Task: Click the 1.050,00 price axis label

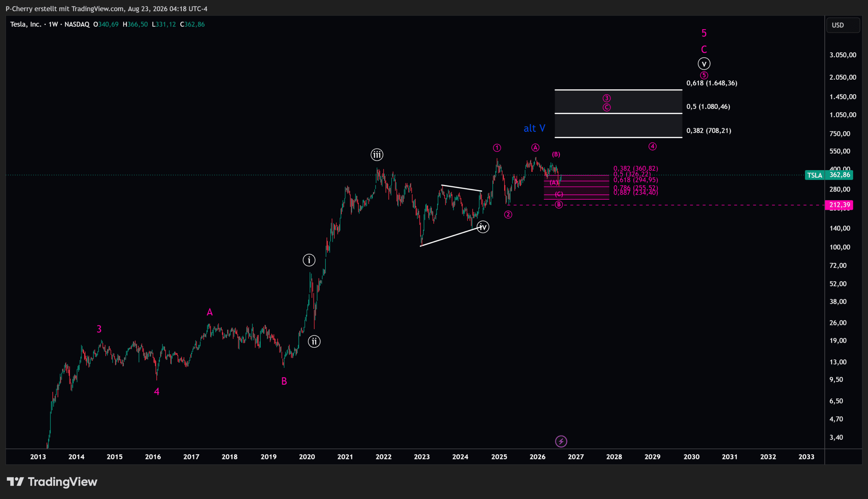Action: pos(843,115)
